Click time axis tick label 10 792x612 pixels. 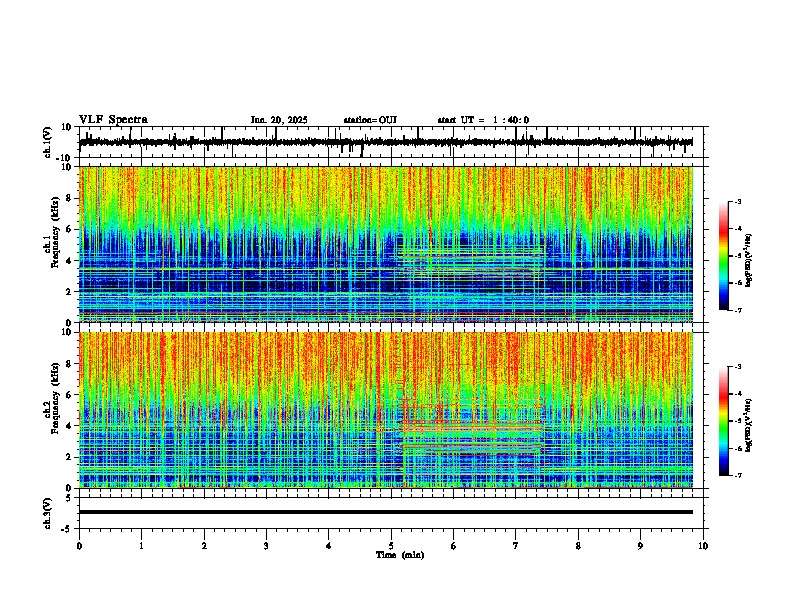[703, 546]
